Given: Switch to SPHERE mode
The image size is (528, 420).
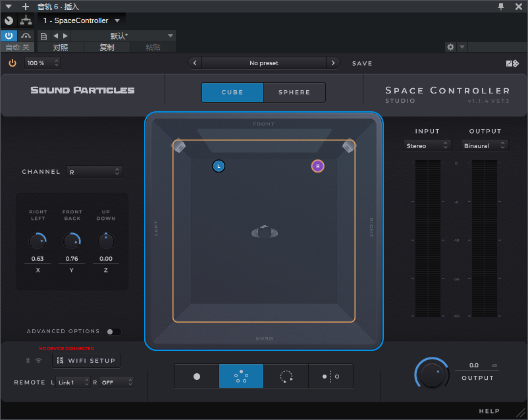Looking at the screenshot, I should point(294,92).
